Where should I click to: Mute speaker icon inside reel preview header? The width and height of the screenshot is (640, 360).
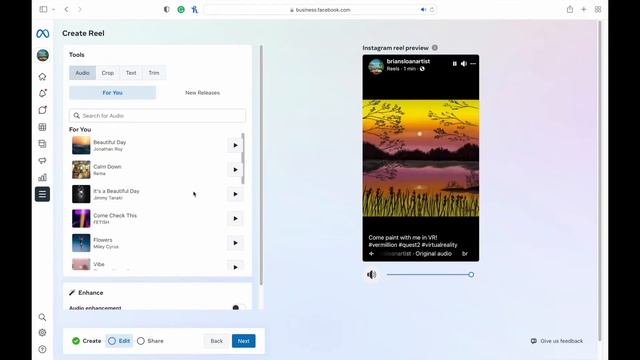click(x=464, y=64)
